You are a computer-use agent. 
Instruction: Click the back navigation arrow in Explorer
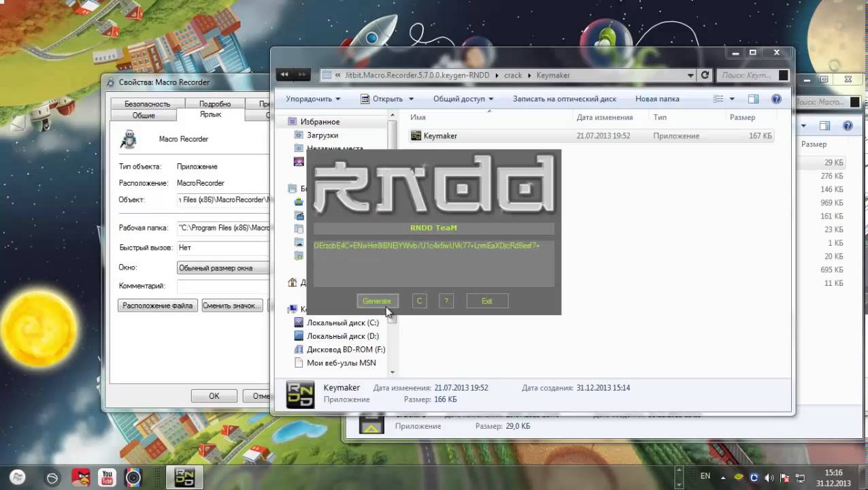[286, 75]
